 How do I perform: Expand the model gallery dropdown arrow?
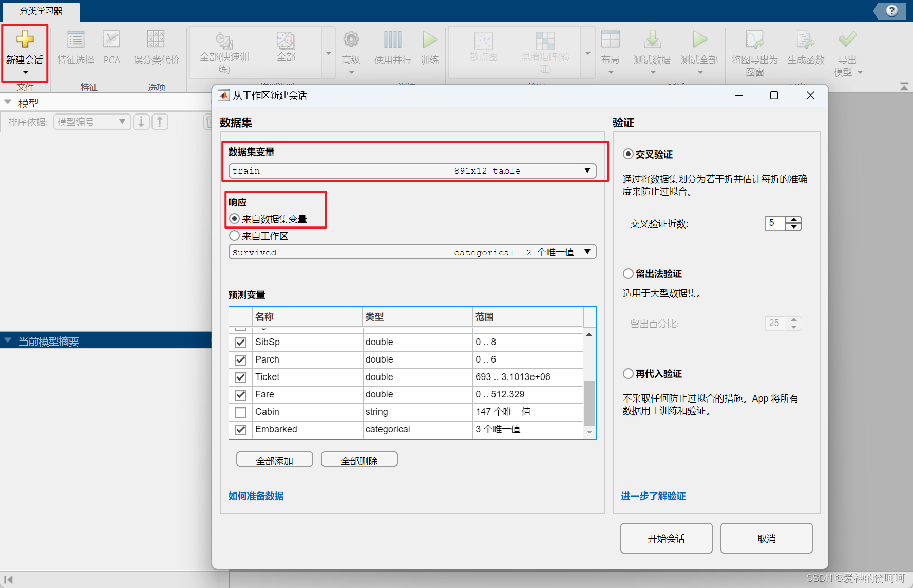point(329,53)
